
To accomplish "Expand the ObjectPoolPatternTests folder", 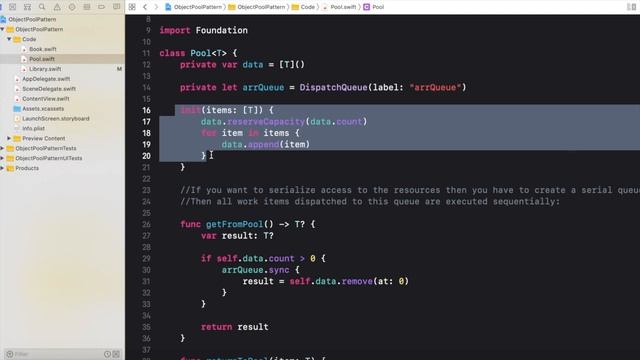I will tap(2, 148).
